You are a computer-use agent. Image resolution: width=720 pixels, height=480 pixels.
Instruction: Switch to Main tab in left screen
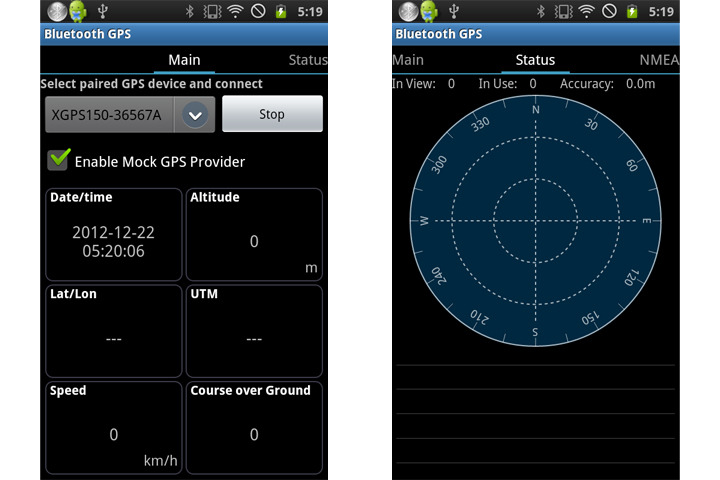184,60
